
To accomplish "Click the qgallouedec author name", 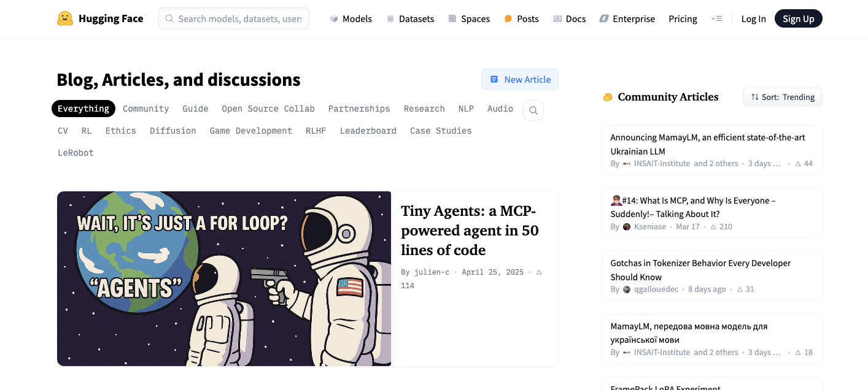I will pos(656,289).
